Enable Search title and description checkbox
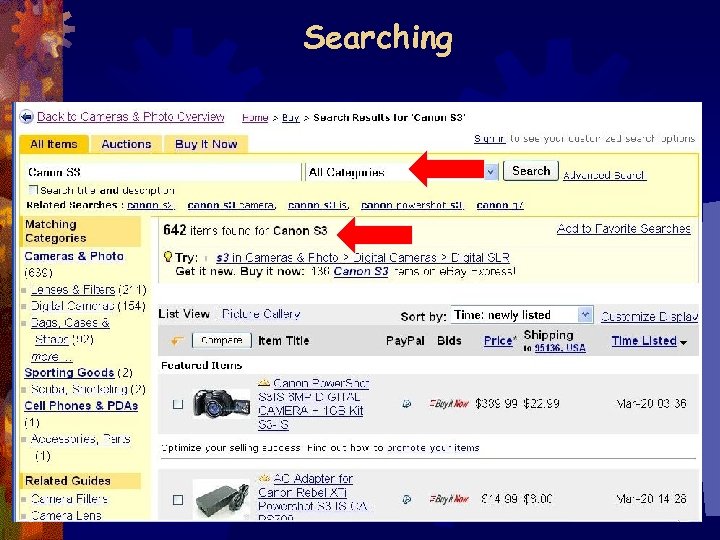The width and height of the screenshot is (720, 540). coord(33,190)
